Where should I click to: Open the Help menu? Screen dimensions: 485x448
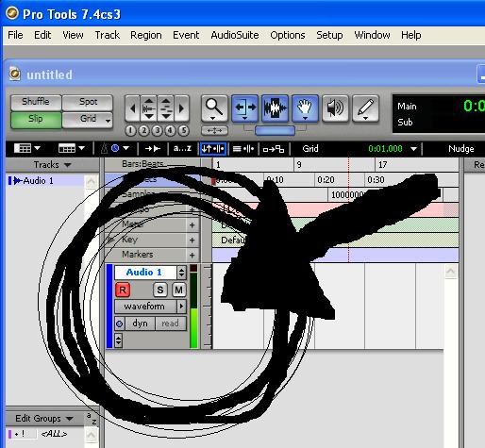pyautogui.click(x=411, y=35)
